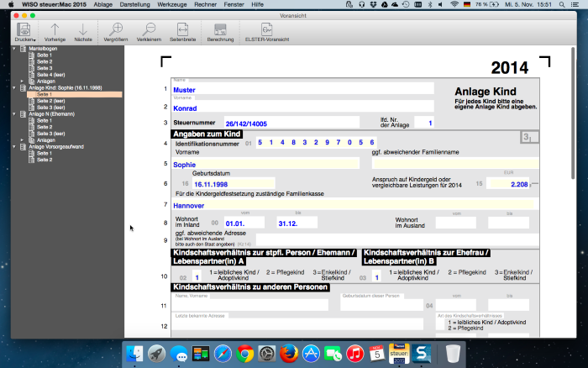This screenshot has width=588, height=368.
Task: Select Seite 1 under Anlage N (Ehemann)
Action: pyautogui.click(x=45, y=120)
